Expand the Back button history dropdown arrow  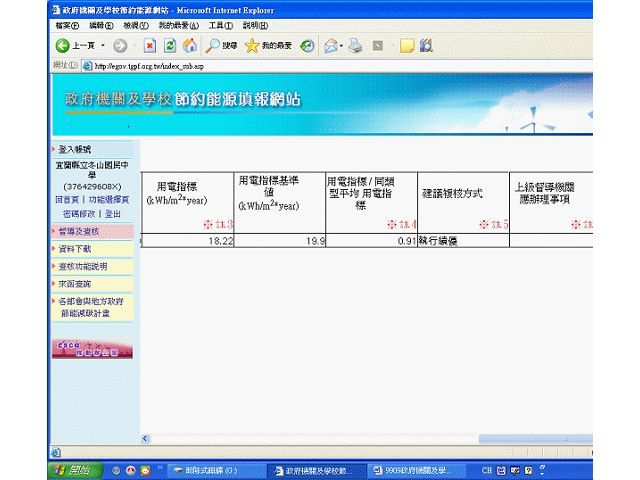click(x=102, y=46)
